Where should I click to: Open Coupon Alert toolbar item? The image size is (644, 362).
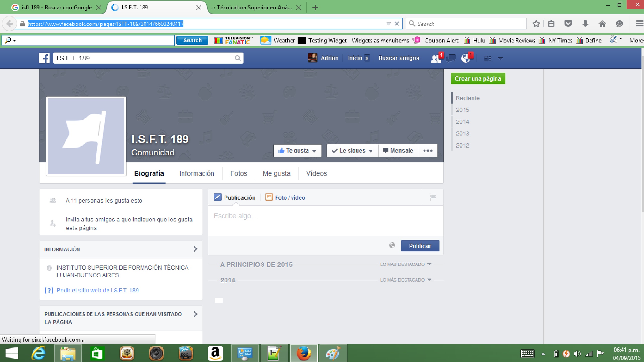coord(436,40)
